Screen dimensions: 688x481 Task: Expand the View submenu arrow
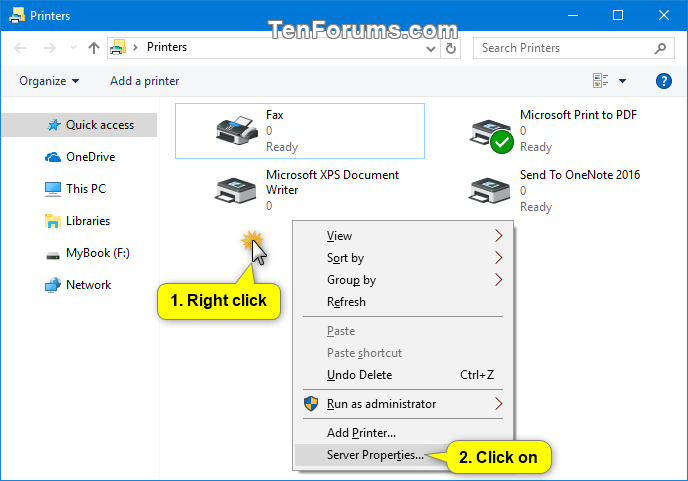498,236
